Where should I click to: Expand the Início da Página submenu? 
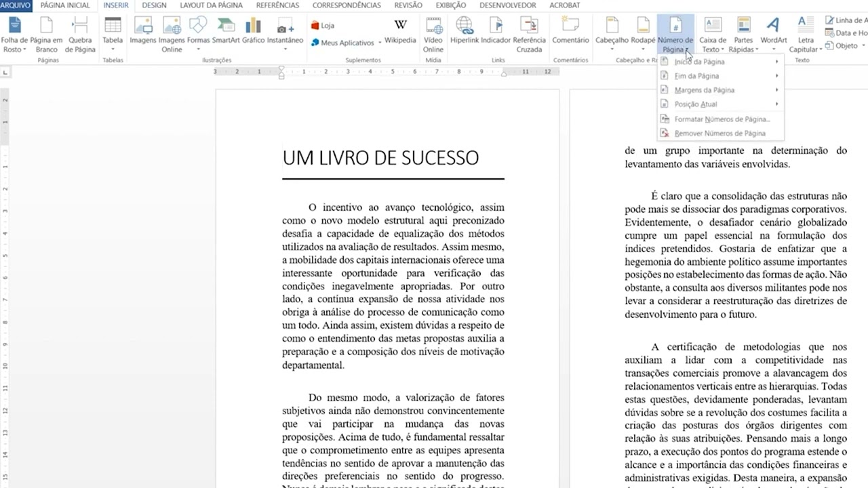(721, 62)
